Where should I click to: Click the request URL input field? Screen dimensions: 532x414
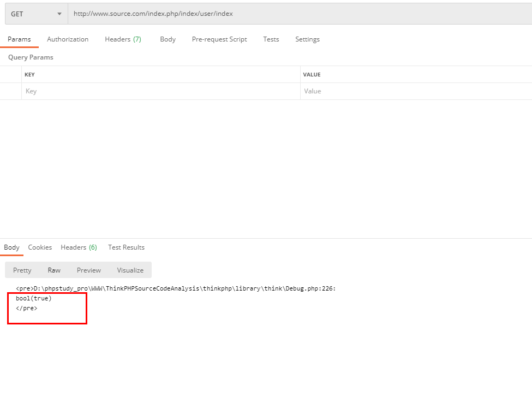click(x=300, y=14)
